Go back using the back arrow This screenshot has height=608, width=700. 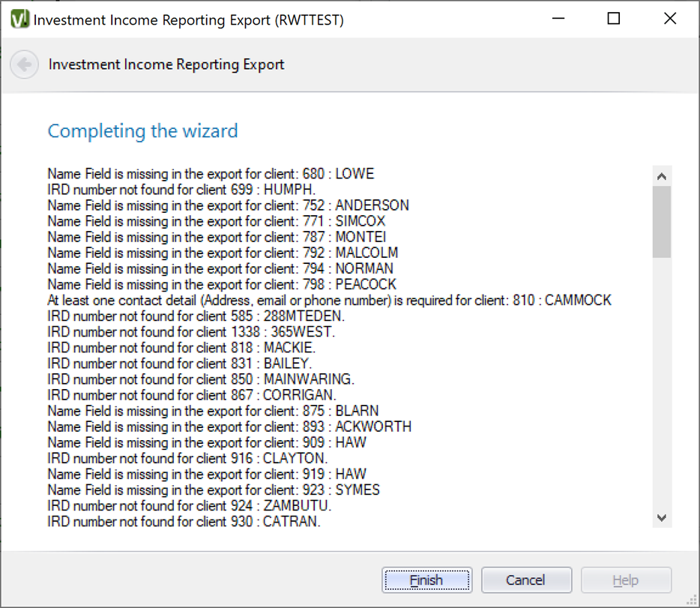(x=24, y=64)
